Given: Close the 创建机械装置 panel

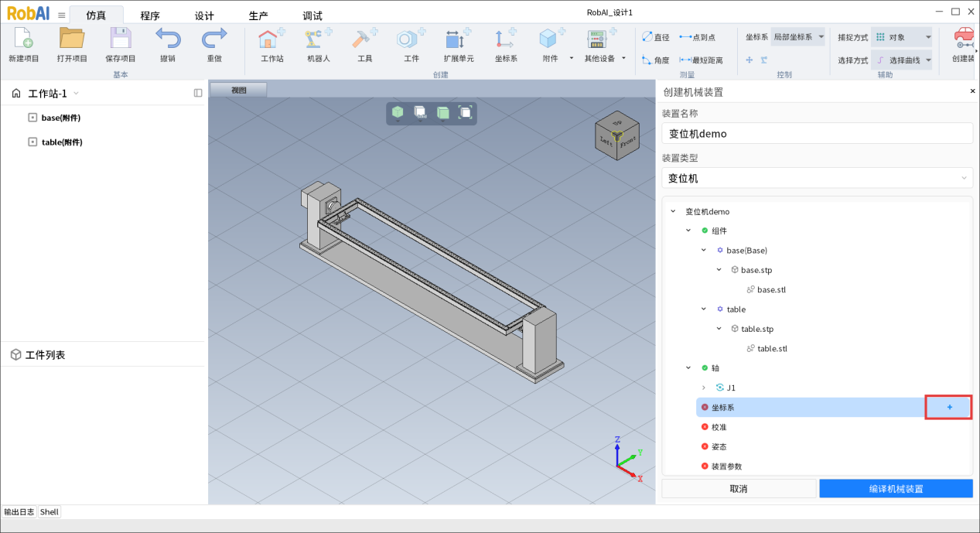Looking at the screenshot, I should point(972,91).
